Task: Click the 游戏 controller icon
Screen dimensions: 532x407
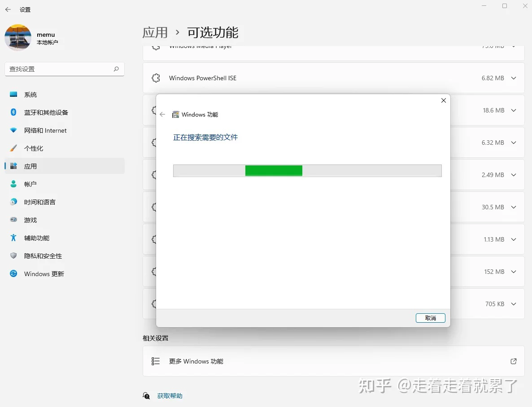Action: [13, 220]
